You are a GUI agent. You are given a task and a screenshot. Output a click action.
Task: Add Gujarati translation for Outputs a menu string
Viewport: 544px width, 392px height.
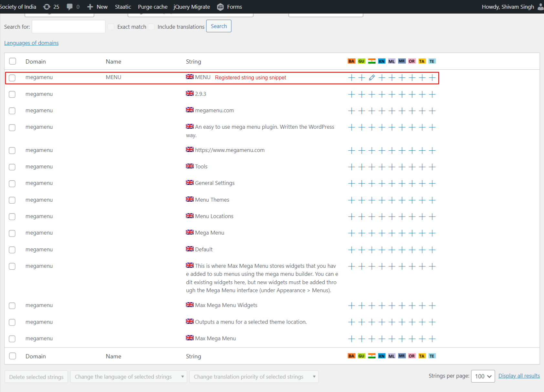[x=362, y=322]
